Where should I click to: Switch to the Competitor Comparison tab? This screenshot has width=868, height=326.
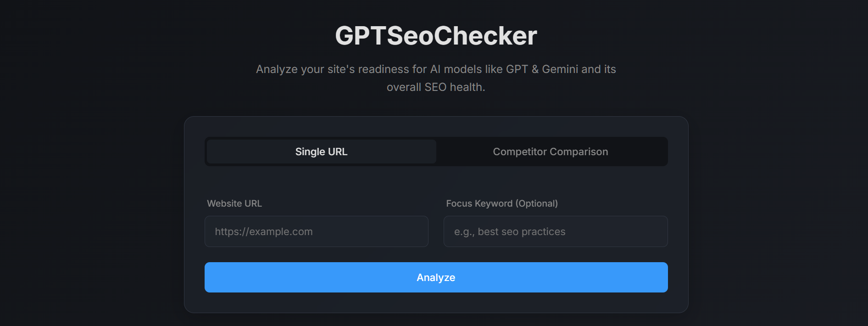coord(550,152)
